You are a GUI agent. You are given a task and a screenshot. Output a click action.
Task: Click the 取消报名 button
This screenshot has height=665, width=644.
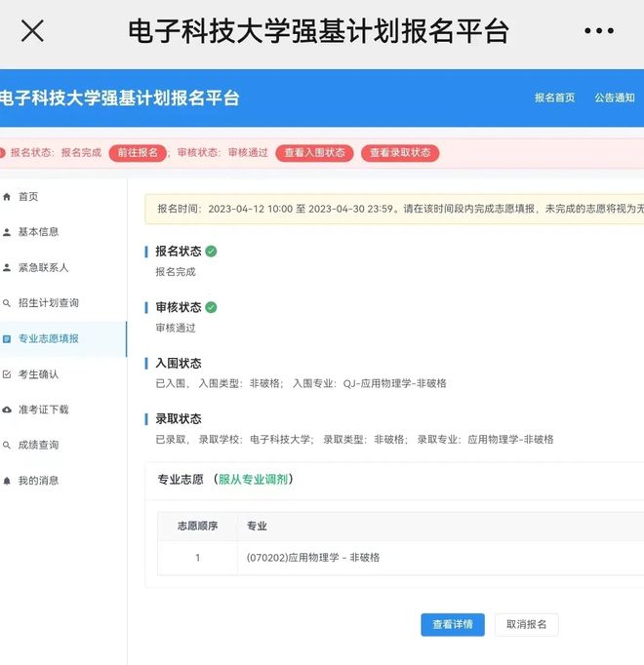526,624
